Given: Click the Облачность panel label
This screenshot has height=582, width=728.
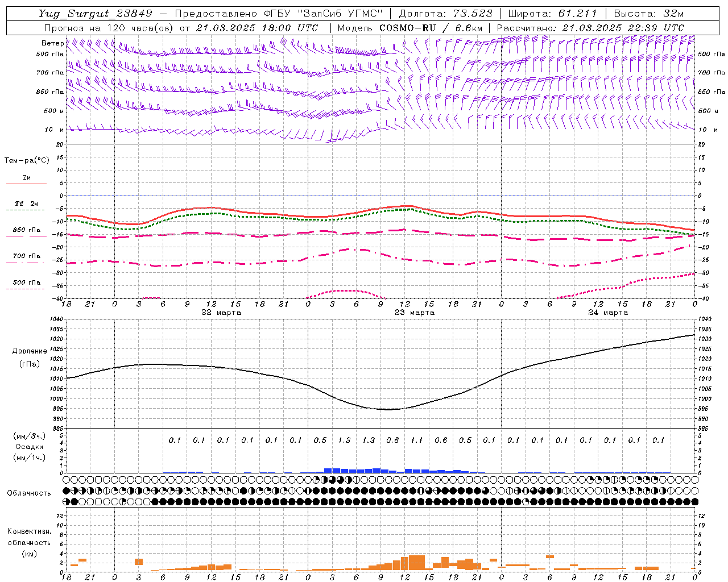Looking at the screenshot, I should click(29, 493).
